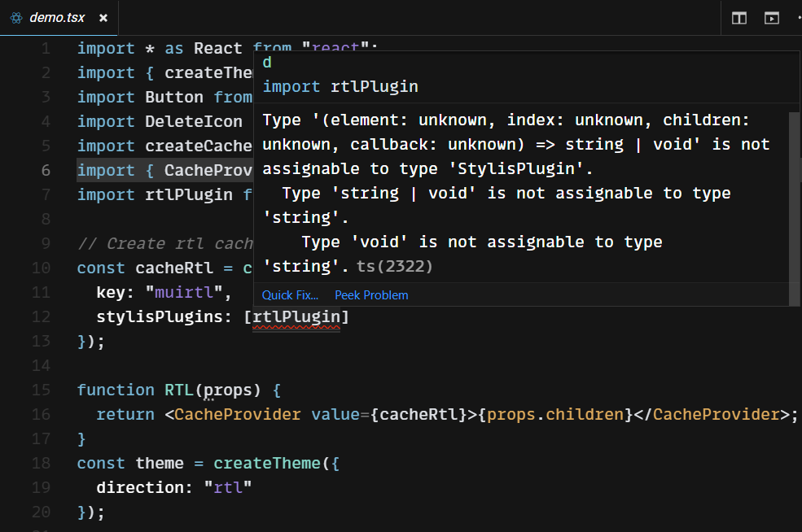The height and width of the screenshot is (532, 802).
Task: Select line number 6 in the gutter
Action: [46, 170]
